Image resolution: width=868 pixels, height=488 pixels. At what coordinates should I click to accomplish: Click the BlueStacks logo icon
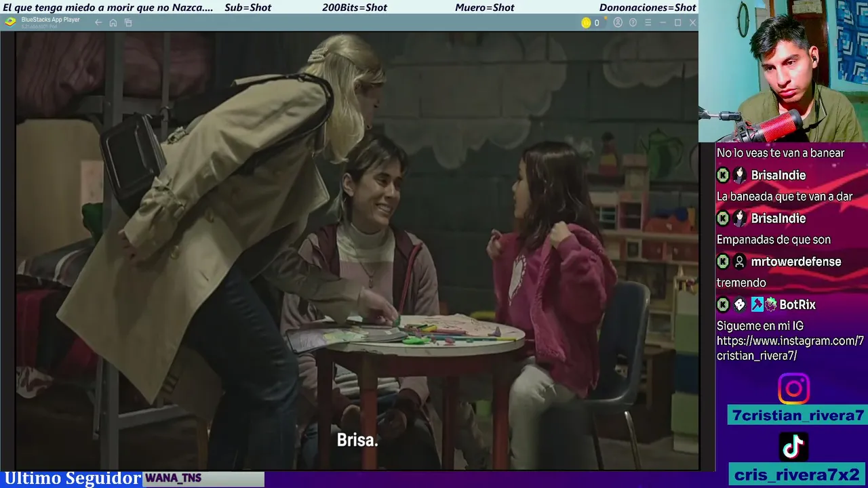(10, 22)
